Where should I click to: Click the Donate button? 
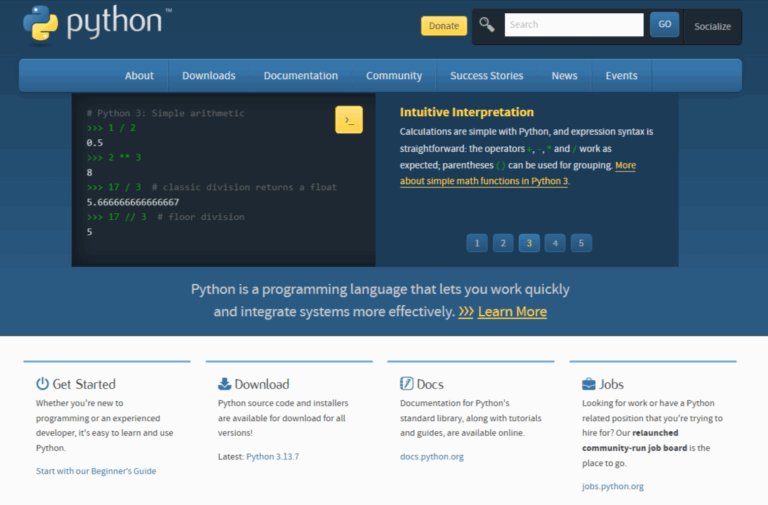point(444,26)
